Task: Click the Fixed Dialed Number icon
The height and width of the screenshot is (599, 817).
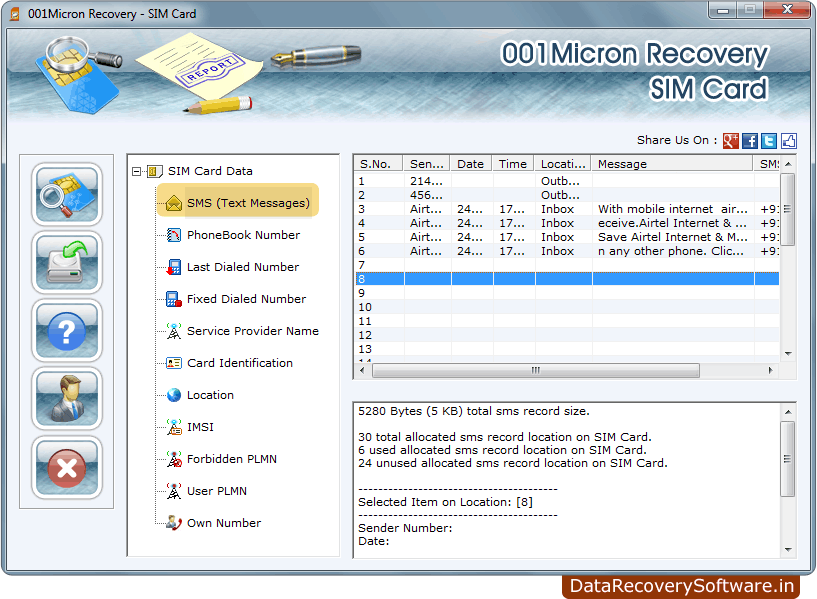Action: pos(174,299)
